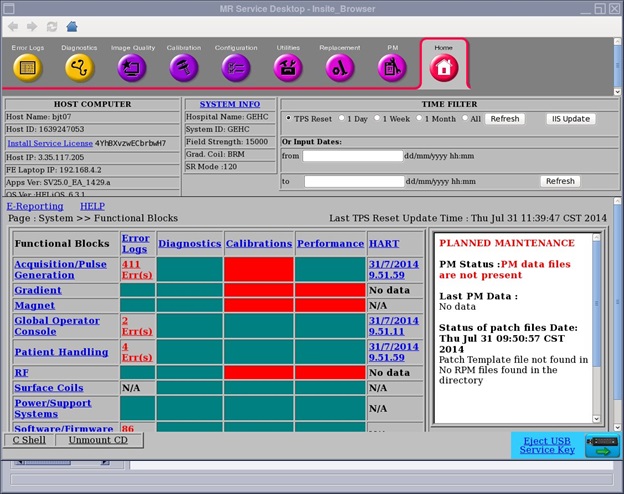Click the SYSTEM INFO header link
624x494 pixels.
229,104
